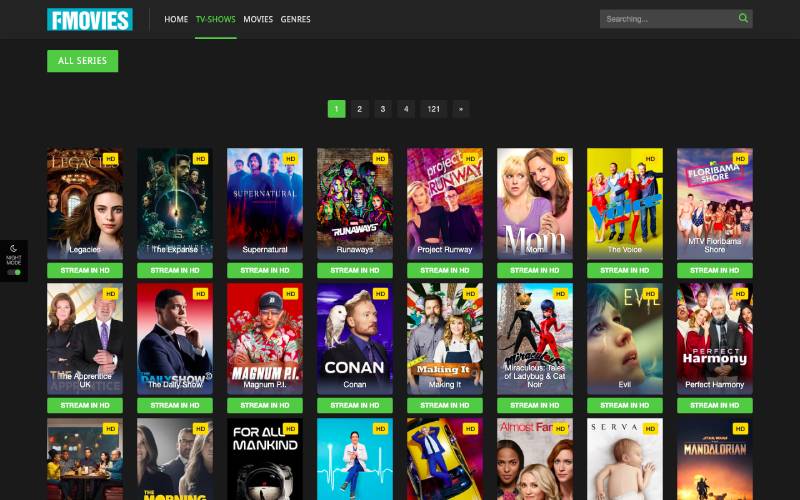Open the Project Runway poster
The height and width of the screenshot is (500, 800).
[x=445, y=204]
